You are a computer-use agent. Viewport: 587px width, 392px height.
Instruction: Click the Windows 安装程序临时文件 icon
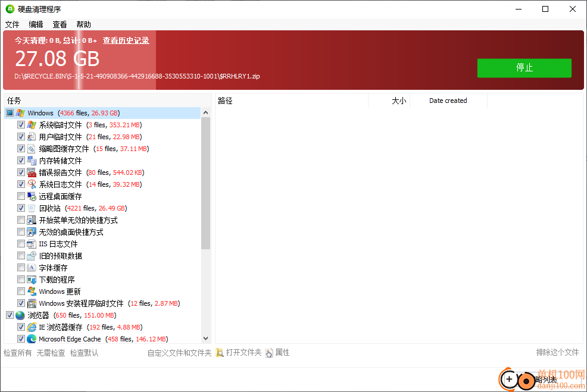click(x=32, y=303)
